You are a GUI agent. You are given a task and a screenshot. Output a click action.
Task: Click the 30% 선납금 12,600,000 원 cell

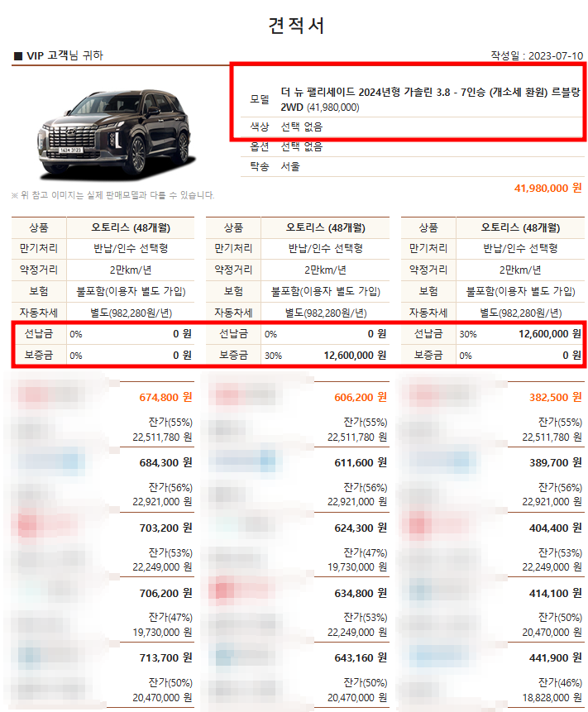[520, 334]
